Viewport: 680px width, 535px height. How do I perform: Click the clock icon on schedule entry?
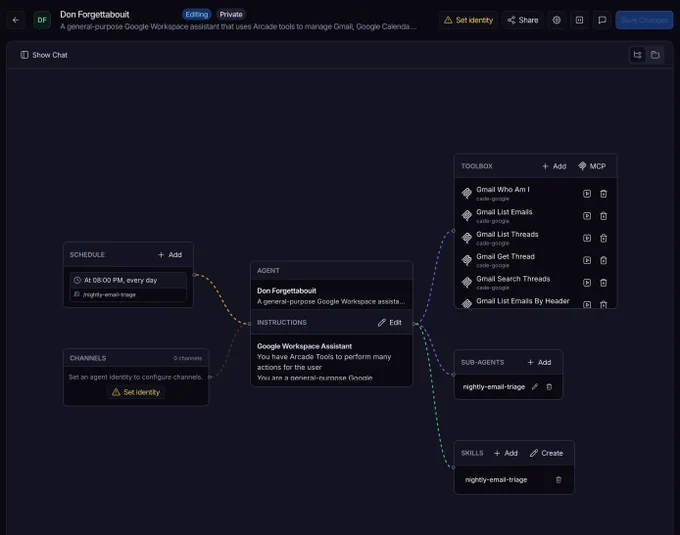click(77, 280)
